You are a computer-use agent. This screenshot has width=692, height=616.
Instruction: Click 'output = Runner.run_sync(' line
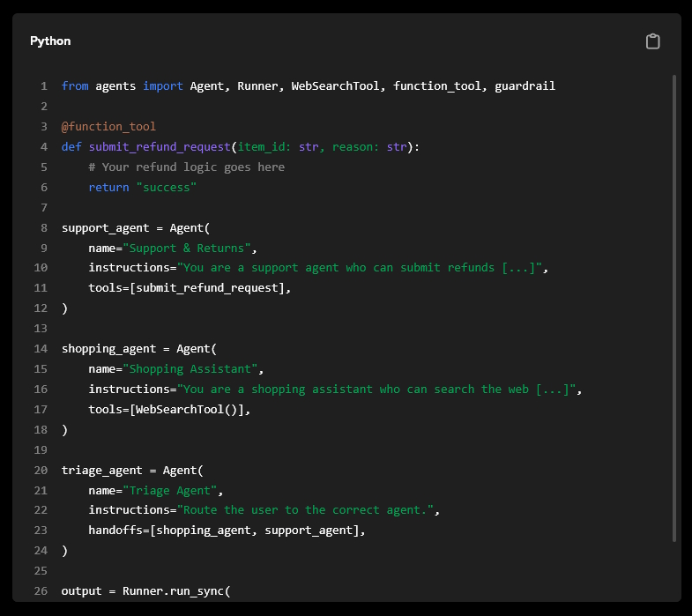145,591
